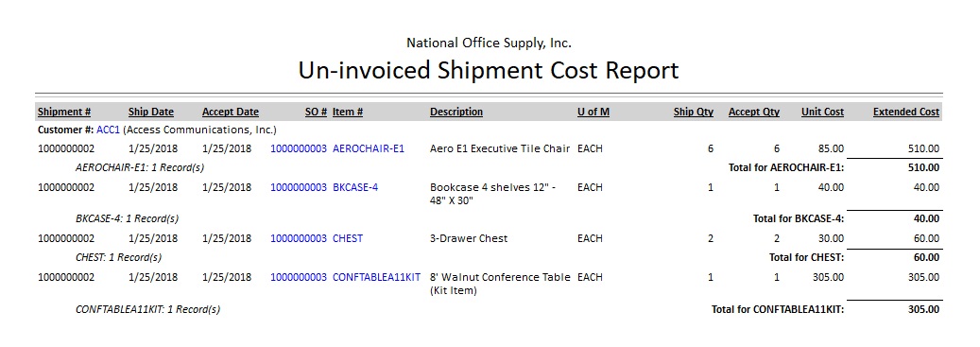Screen dimensions: 980x347
Task: Click the Item # column header
Action: [348, 112]
